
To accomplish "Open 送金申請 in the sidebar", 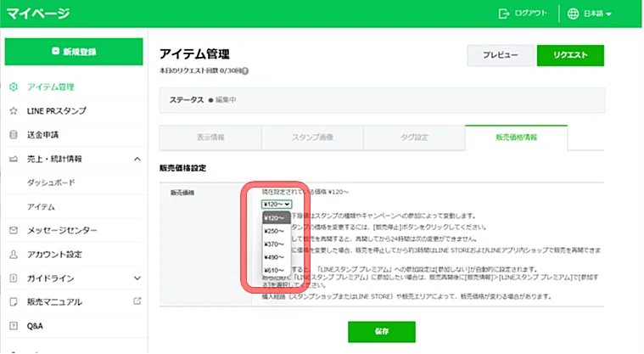I will point(42,134).
